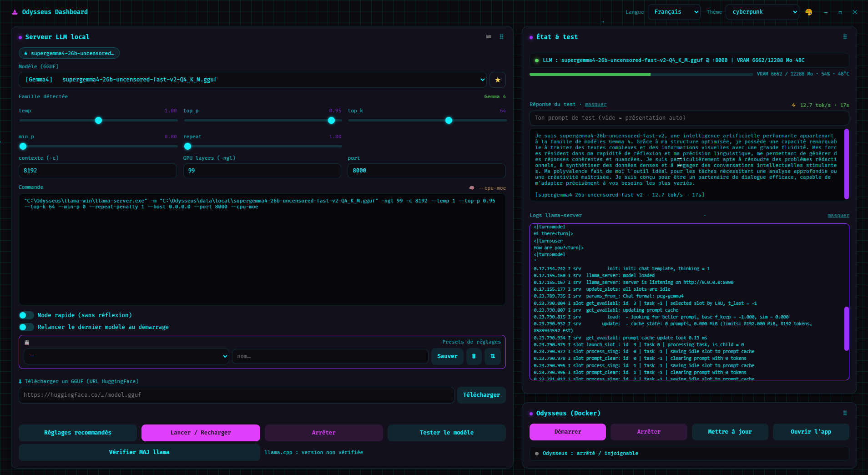
Task: Click the temp slider handle
Action: point(98,121)
